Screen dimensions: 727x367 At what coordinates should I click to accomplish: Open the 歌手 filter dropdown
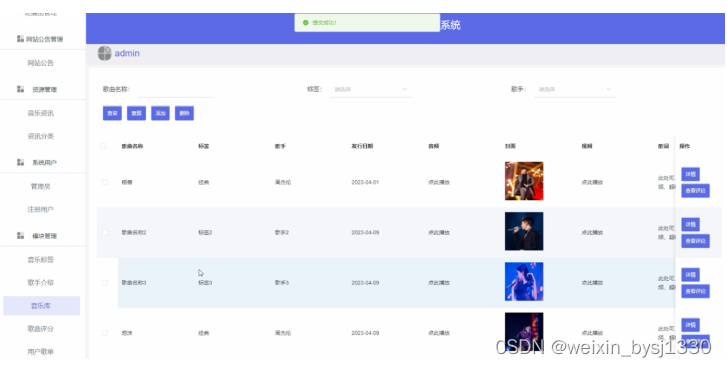coord(574,89)
